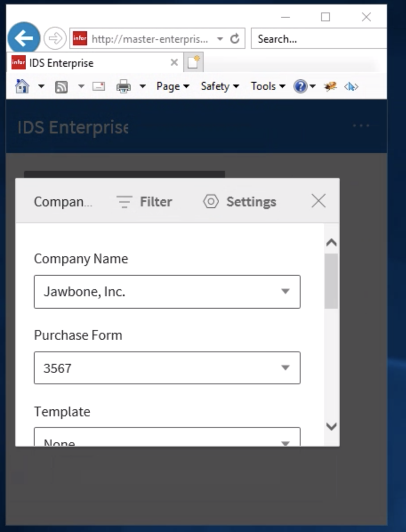Click the browser Forward arrow button
The height and width of the screenshot is (532, 406).
point(55,38)
